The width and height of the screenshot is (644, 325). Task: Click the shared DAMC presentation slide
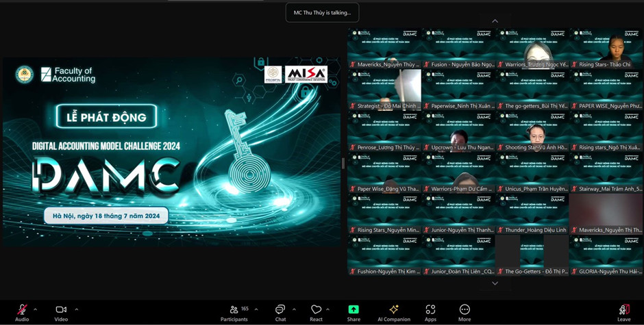171,151
